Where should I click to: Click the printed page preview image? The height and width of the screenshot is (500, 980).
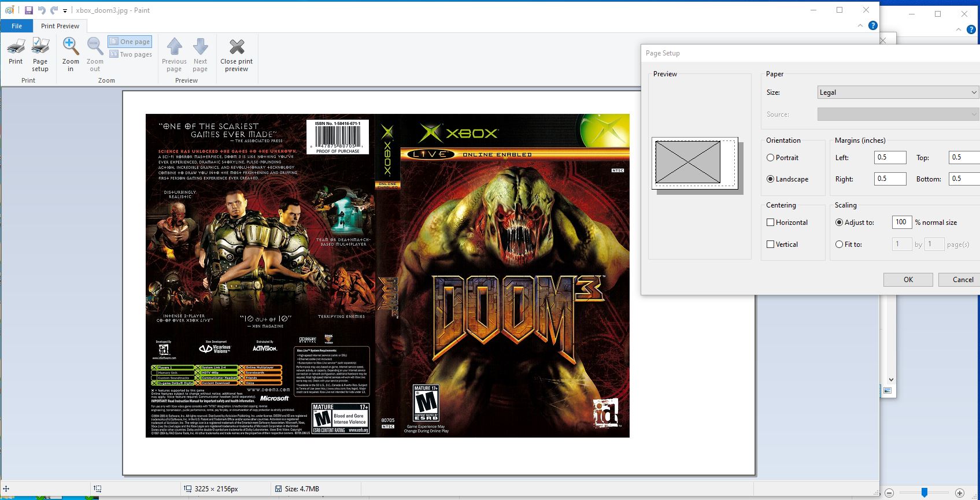point(387,276)
